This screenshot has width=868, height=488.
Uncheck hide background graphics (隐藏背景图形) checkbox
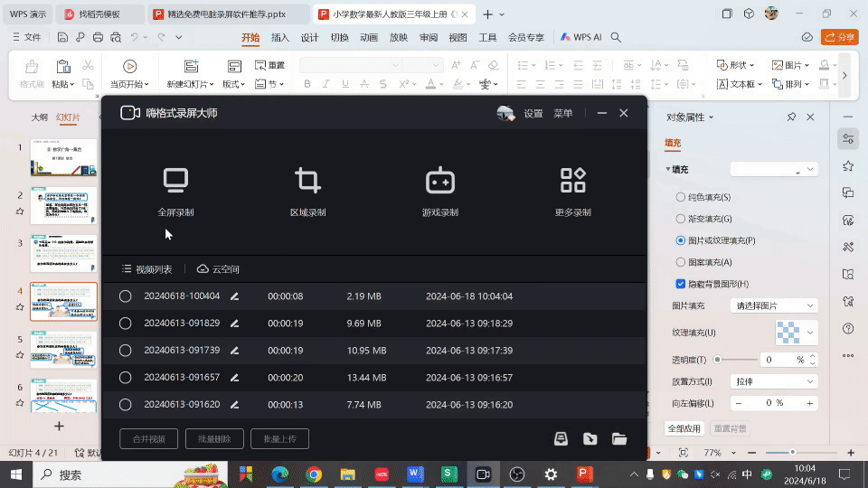pyautogui.click(x=681, y=284)
